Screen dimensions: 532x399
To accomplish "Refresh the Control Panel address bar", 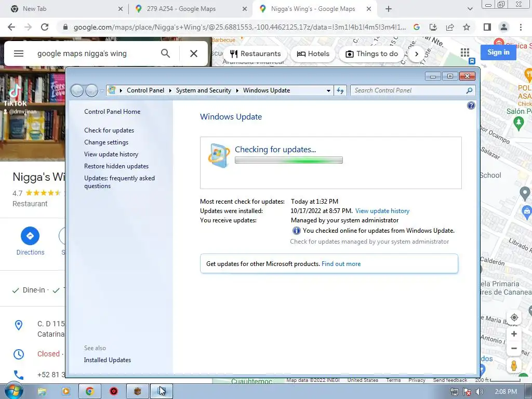I will click(x=340, y=90).
